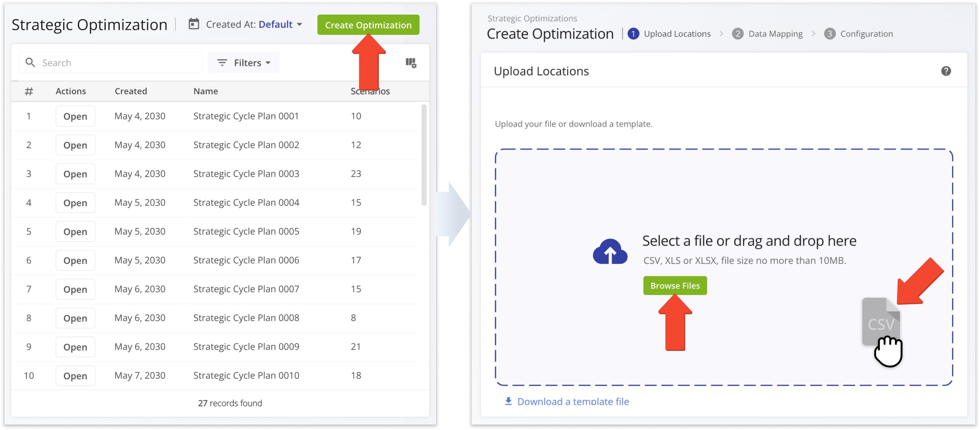Click the search magnifier icon
Screen dimensions: 980x430
click(30, 63)
